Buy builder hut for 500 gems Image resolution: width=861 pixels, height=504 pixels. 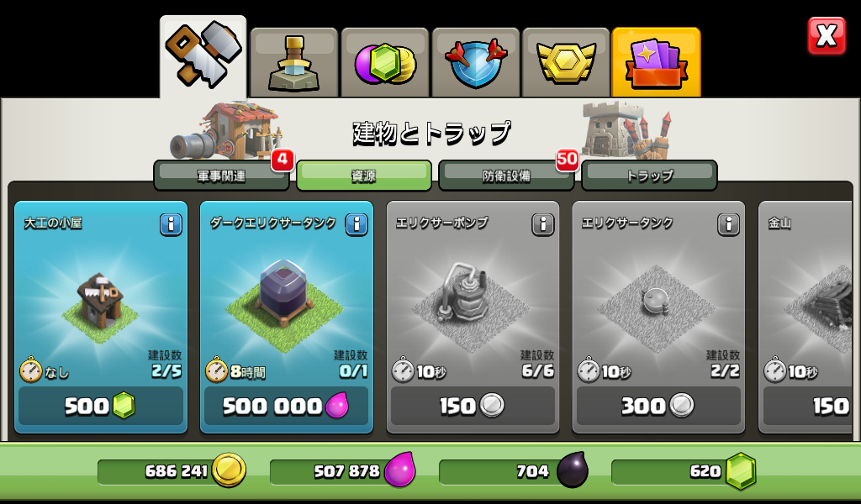coord(101,406)
